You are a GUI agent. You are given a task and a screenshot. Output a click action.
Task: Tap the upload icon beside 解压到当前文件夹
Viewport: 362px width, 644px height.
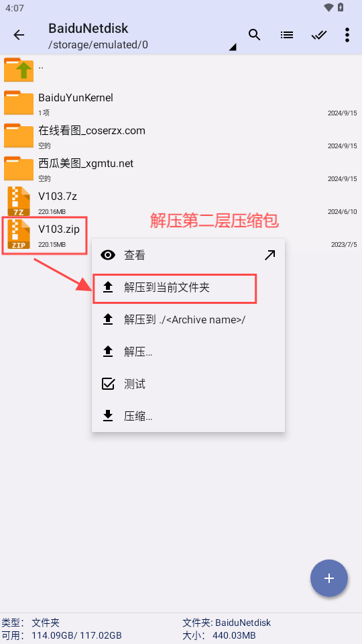click(x=108, y=288)
